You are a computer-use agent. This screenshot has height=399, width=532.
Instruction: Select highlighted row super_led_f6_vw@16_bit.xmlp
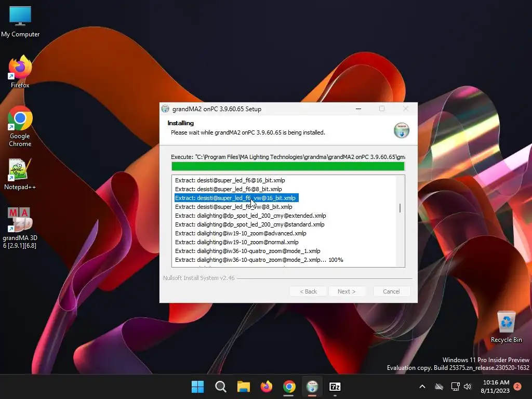pyautogui.click(x=236, y=198)
